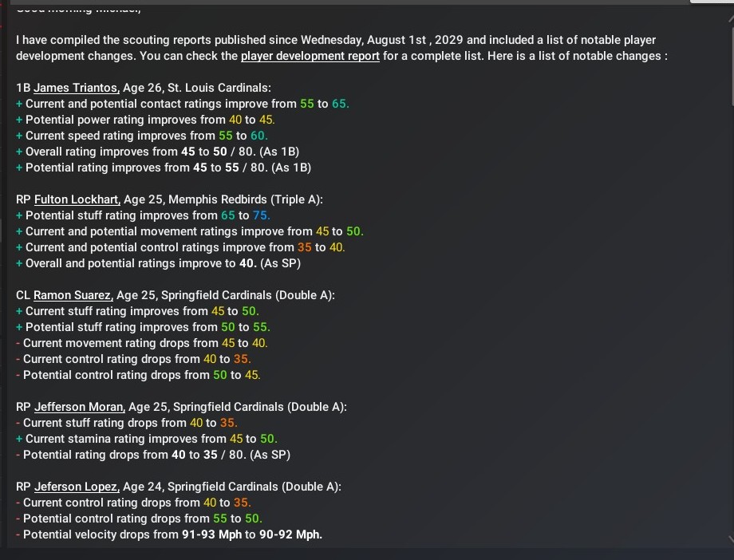Viewport: 734px width, 560px height.
Task: Click Triantos' current speed rating line
Action: 146,136
